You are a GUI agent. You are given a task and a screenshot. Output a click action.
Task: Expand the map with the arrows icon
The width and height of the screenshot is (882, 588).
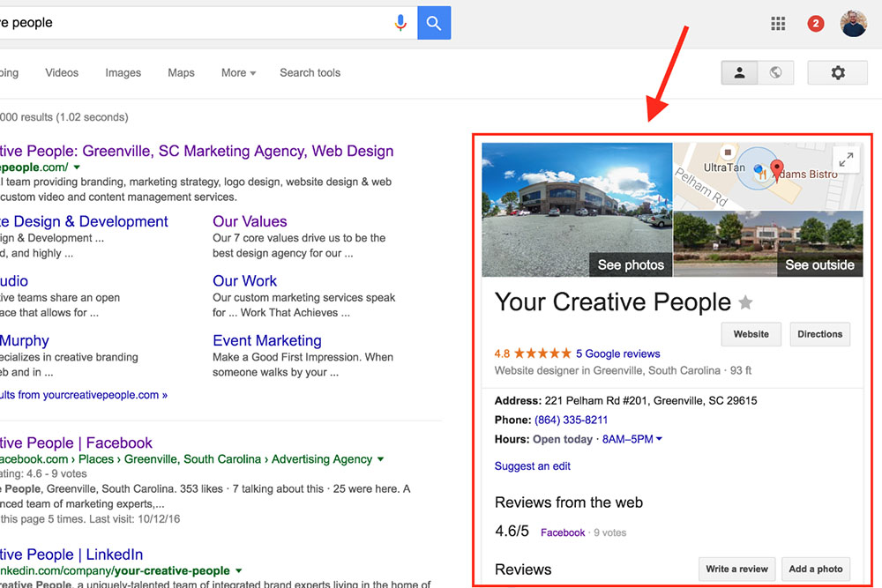coord(846,160)
